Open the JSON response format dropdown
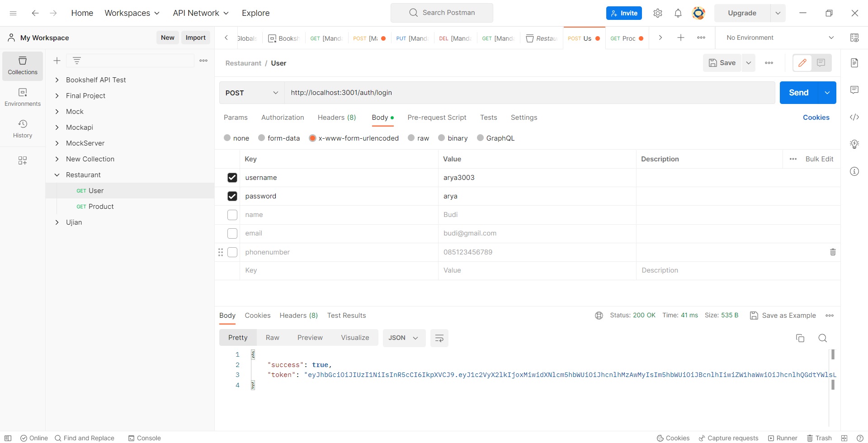The width and height of the screenshot is (868, 443). (404, 338)
